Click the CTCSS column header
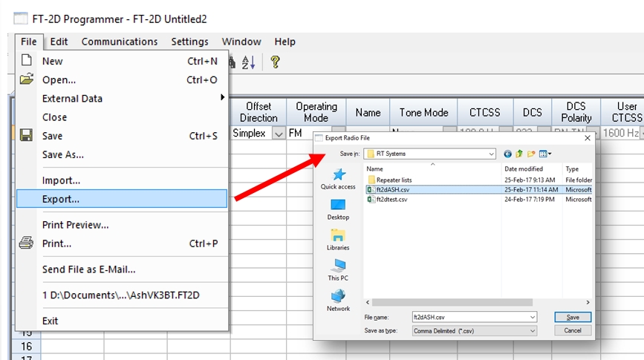644x360 pixels. click(484, 113)
